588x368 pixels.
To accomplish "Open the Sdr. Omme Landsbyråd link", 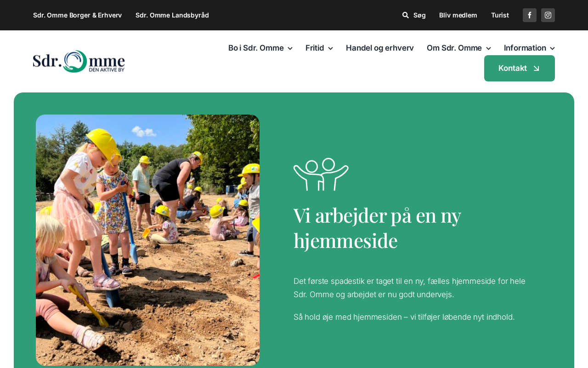I will pyautogui.click(x=172, y=15).
